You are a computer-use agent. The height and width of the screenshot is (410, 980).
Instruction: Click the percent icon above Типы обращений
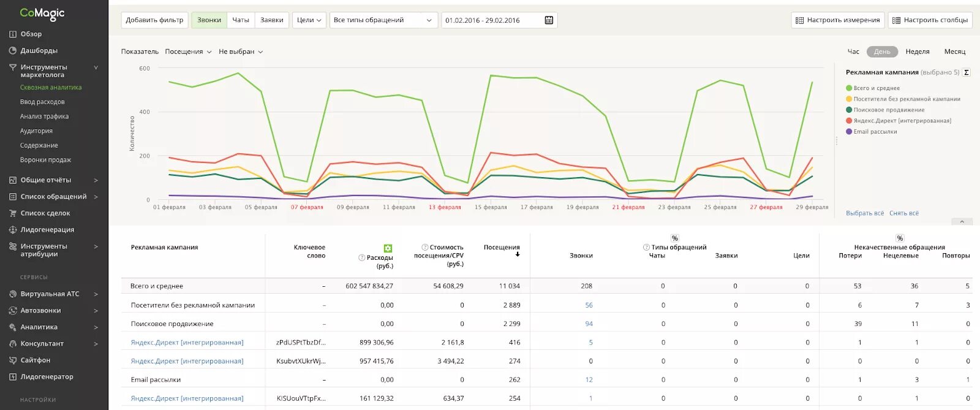(674, 238)
